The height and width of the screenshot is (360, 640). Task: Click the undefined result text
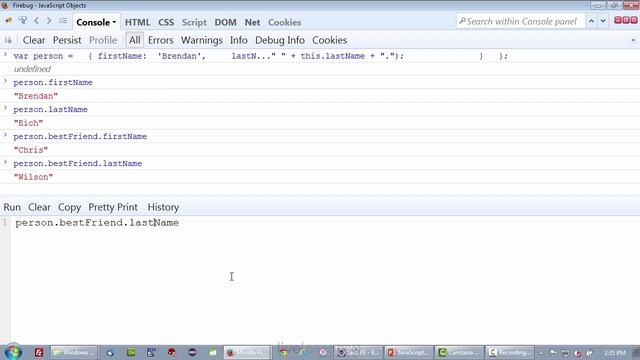[32, 69]
